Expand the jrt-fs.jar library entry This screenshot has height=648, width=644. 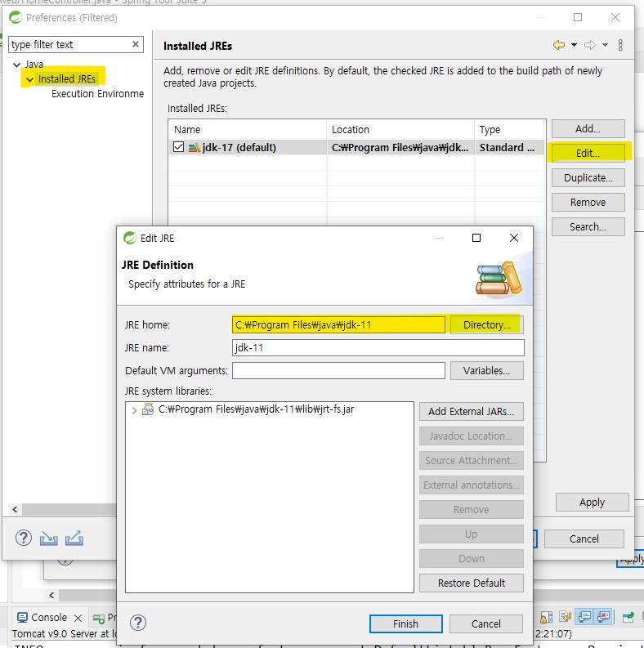pyautogui.click(x=134, y=410)
